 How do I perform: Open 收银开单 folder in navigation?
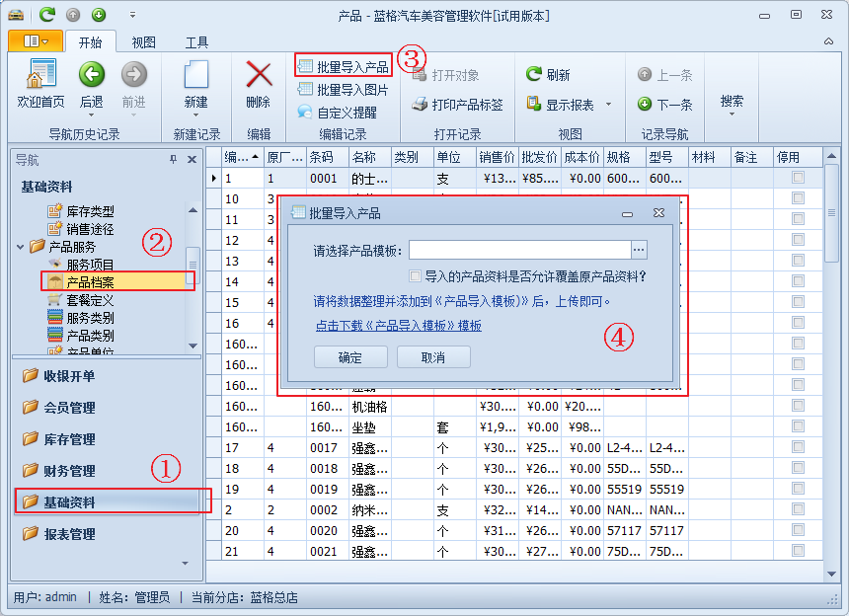[x=58, y=376]
